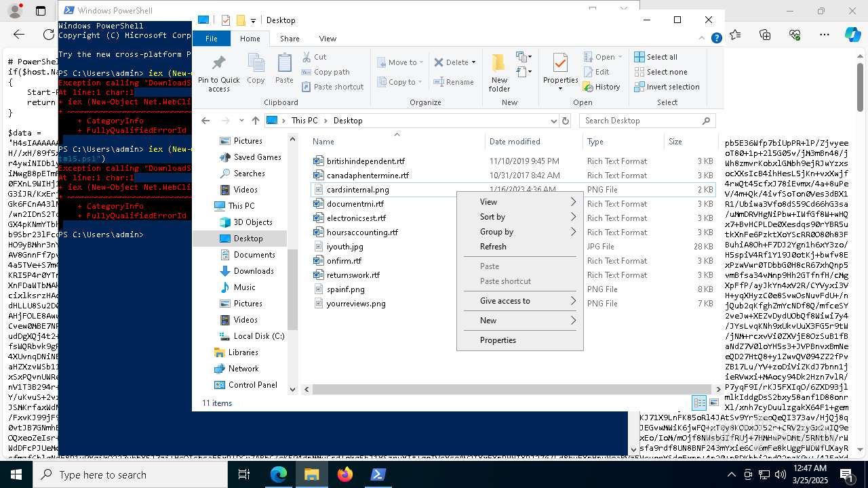Open History from ribbon
Viewport: 868px width, 488px height.
tap(601, 87)
